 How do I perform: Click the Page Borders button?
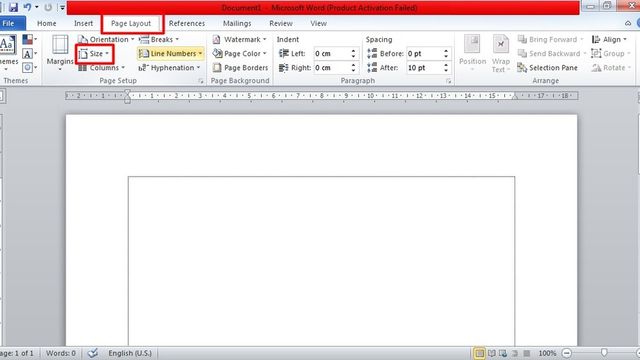tap(240, 68)
